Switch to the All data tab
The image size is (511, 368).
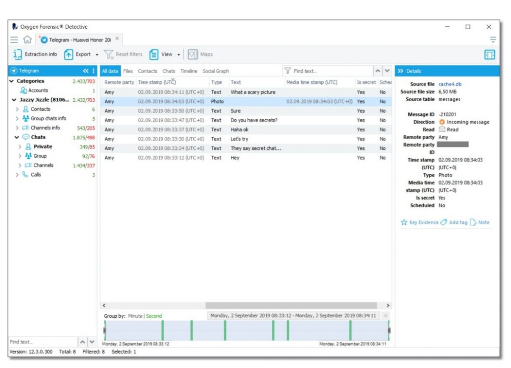tap(110, 71)
